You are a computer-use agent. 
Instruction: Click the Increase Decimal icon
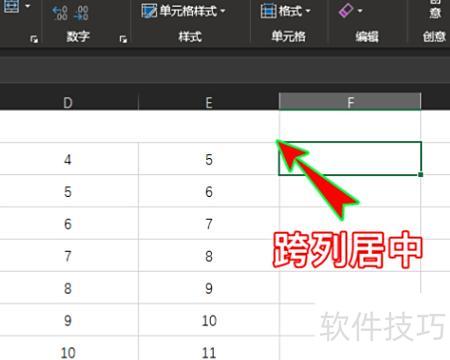tap(60, 13)
